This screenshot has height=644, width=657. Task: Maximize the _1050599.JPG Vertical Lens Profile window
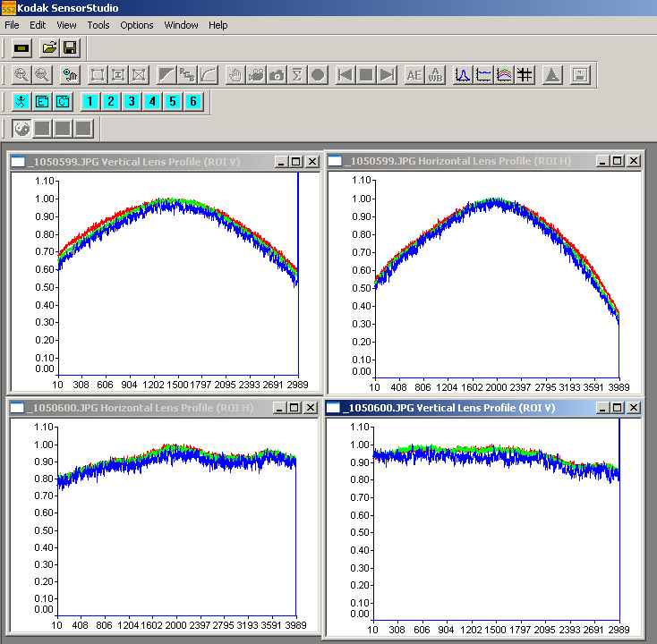coord(296,162)
